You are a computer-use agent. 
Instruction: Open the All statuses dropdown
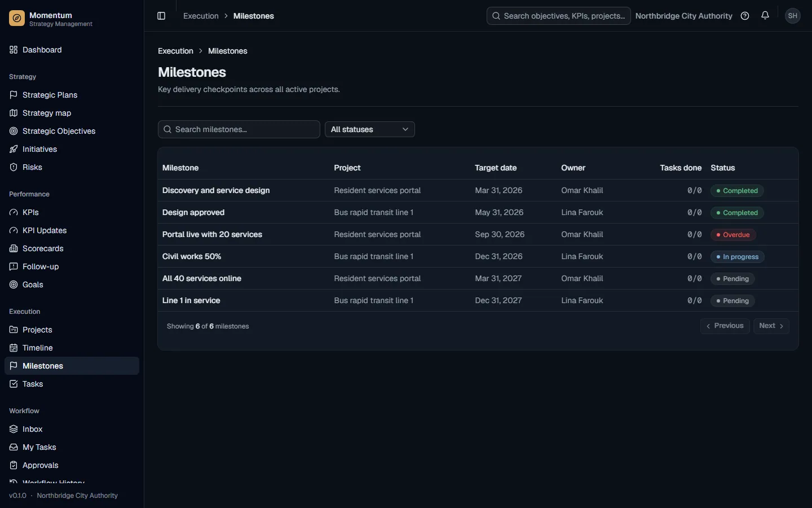pyautogui.click(x=370, y=129)
